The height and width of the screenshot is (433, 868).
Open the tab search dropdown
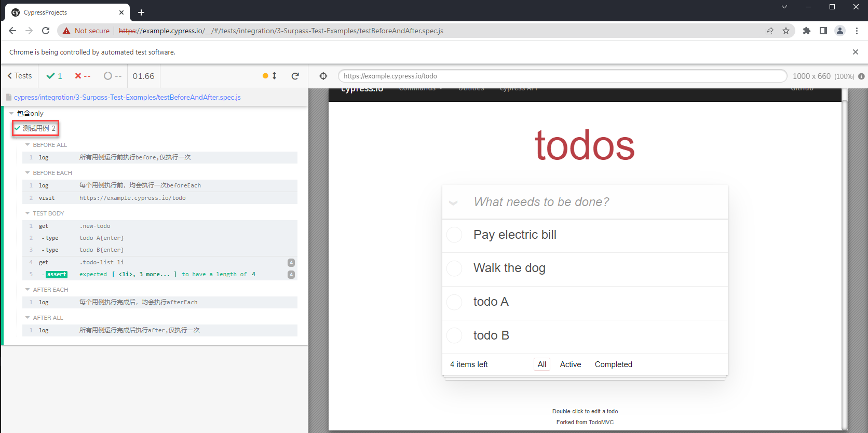pyautogui.click(x=784, y=7)
